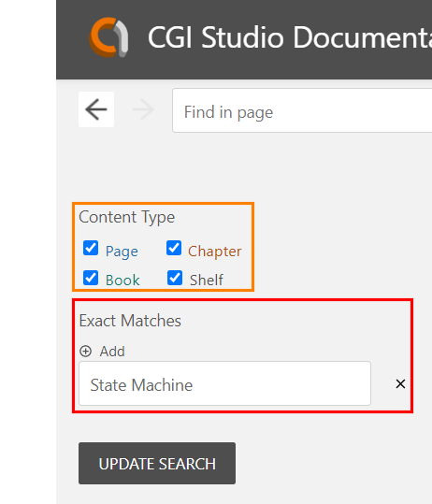Open the CGI Studio Documentation title link

pos(290,37)
